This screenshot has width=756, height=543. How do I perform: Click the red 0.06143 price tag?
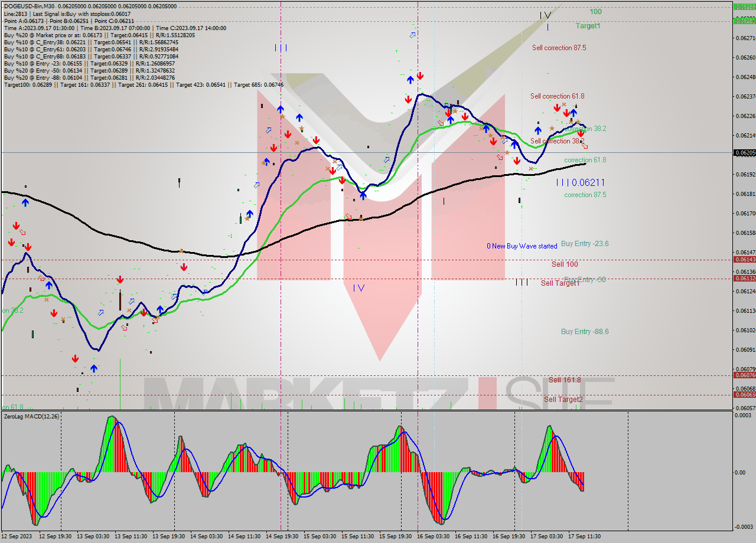pos(744,260)
